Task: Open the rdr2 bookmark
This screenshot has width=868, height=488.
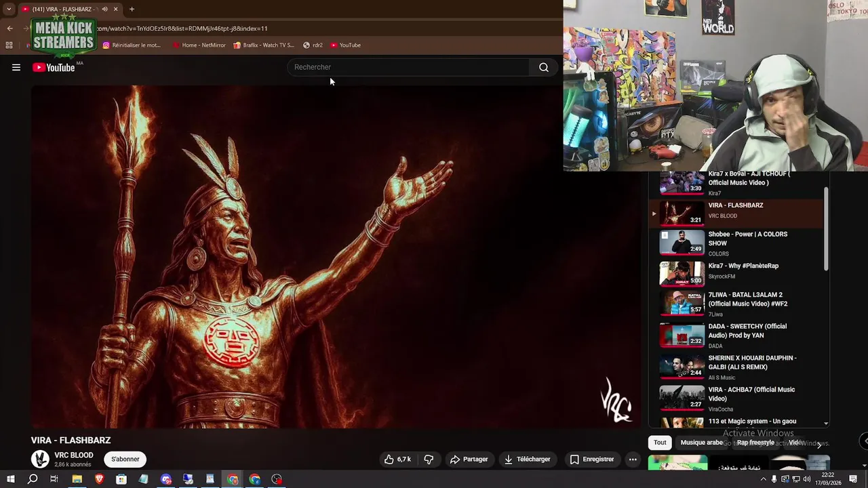Action: (313, 45)
